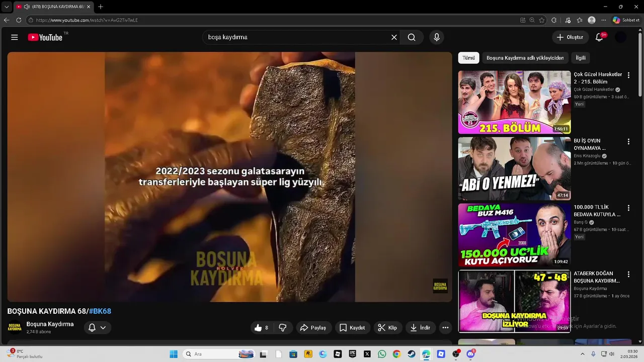This screenshot has height=362, width=644.
Task: Open Çok Güzel Hareketler 215. Bölüm thumbnail
Action: (x=514, y=102)
